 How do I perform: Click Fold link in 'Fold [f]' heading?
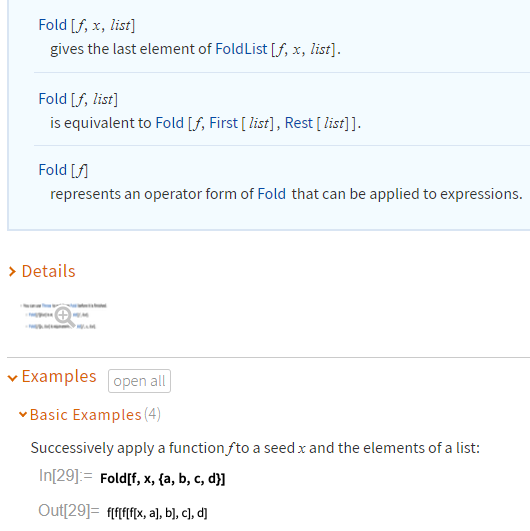coord(52,170)
